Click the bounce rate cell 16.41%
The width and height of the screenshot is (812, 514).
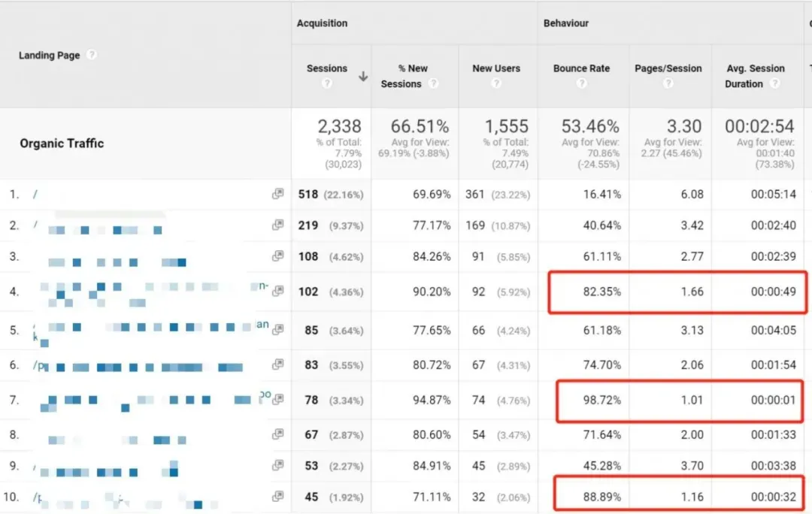(x=601, y=194)
